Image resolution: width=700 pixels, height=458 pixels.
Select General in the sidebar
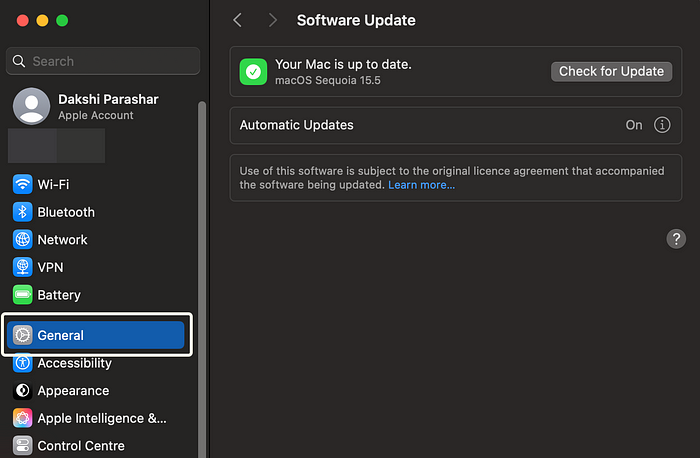pyautogui.click(x=96, y=335)
